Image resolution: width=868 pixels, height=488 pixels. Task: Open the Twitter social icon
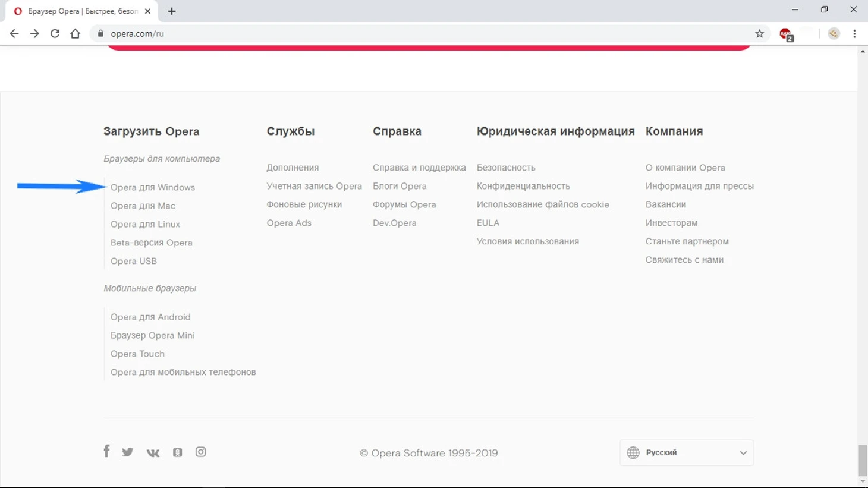coord(128,452)
